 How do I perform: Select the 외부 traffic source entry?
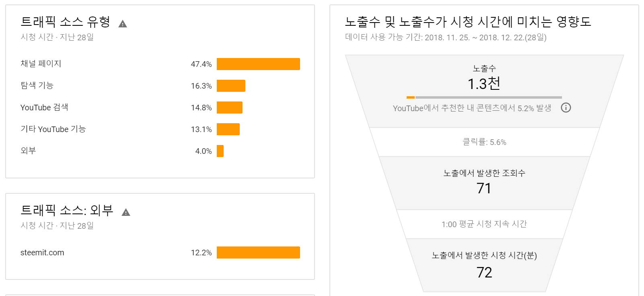160,151
